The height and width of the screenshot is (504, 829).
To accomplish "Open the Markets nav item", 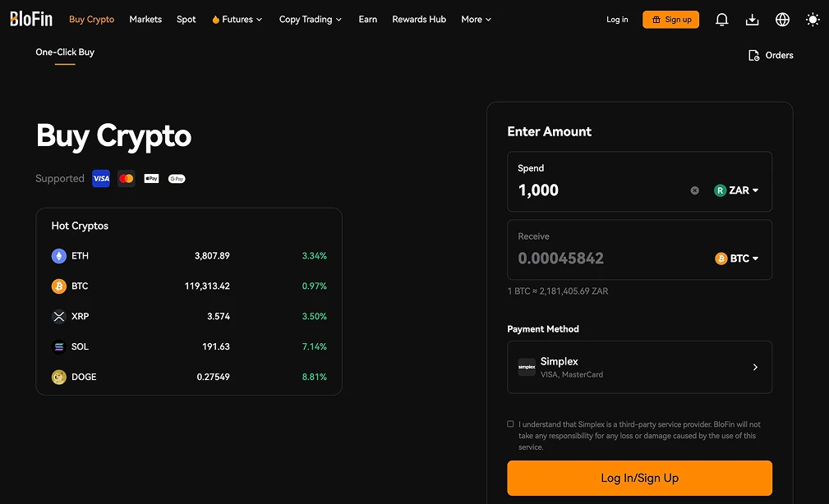I will click(x=145, y=20).
